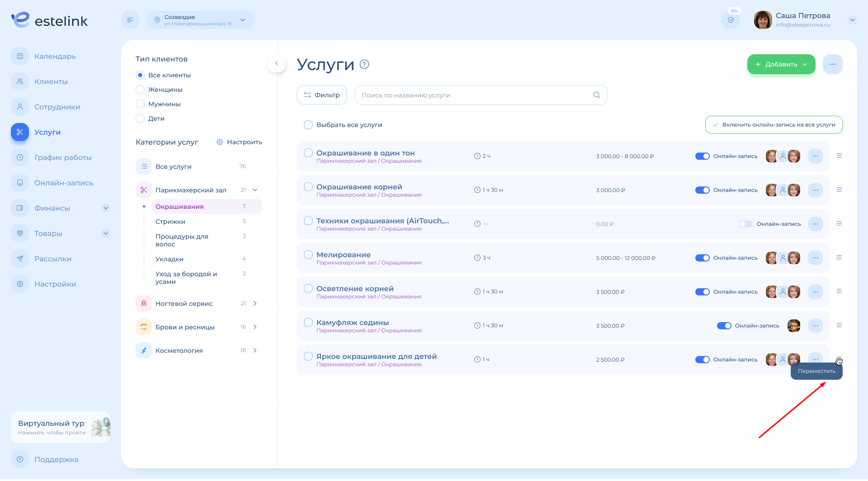Expand the Ногтевой сервис category
Screen dimensions: 868x481
(255, 303)
